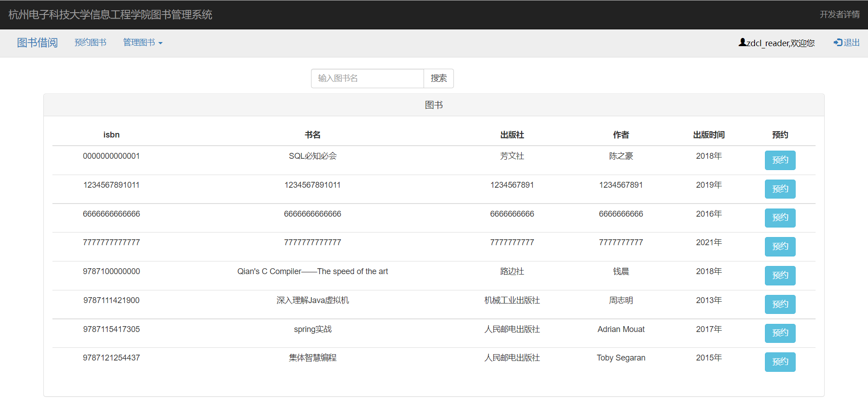Click the 预约 column header
868x408 pixels.
(x=780, y=135)
